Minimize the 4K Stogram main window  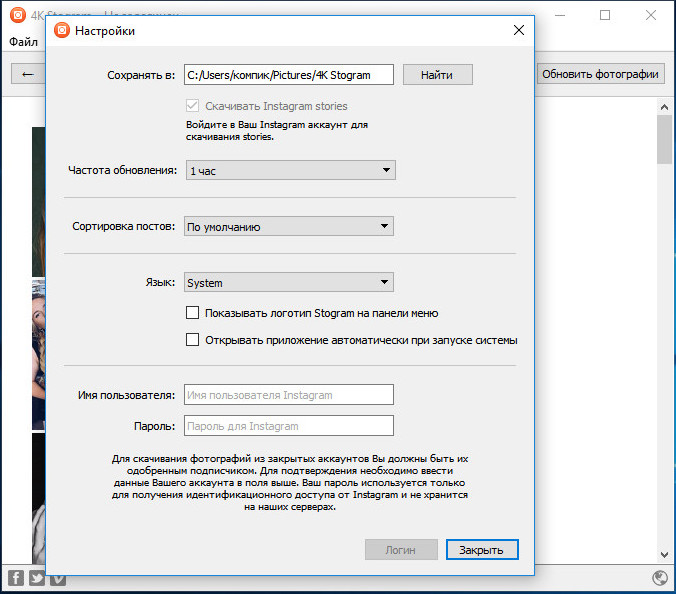point(560,15)
